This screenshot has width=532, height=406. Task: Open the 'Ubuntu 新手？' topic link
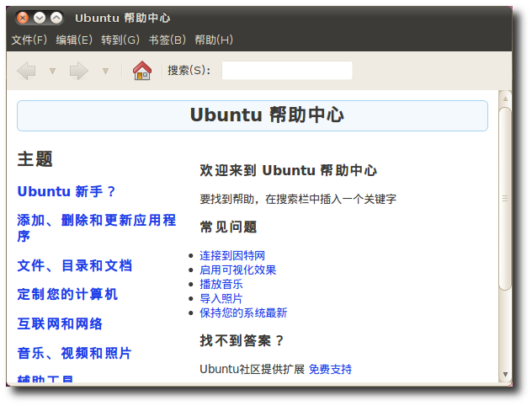[x=66, y=191]
